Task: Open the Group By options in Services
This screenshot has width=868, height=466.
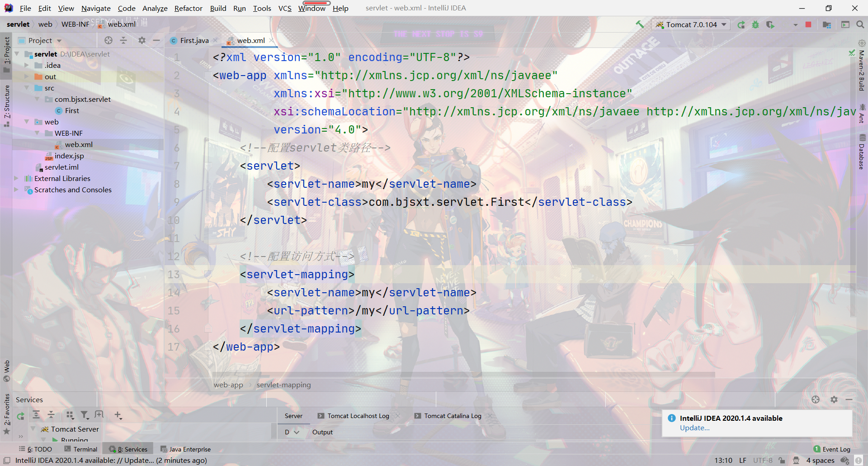Action: 70,415
